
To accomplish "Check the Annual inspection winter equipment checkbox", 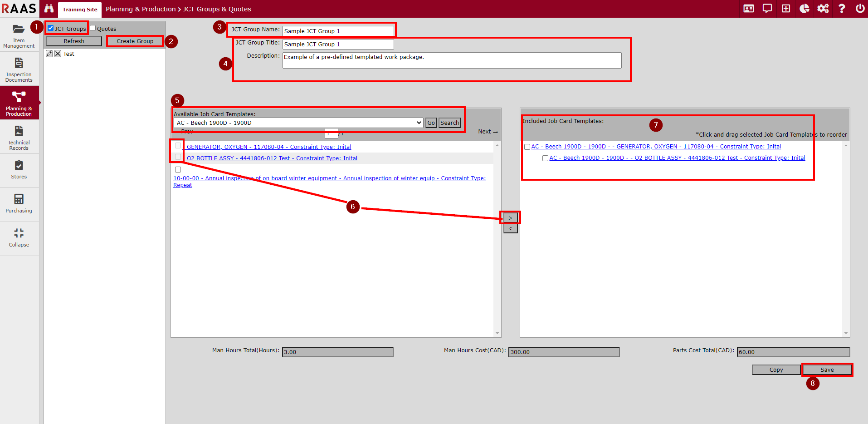I will pos(178,170).
